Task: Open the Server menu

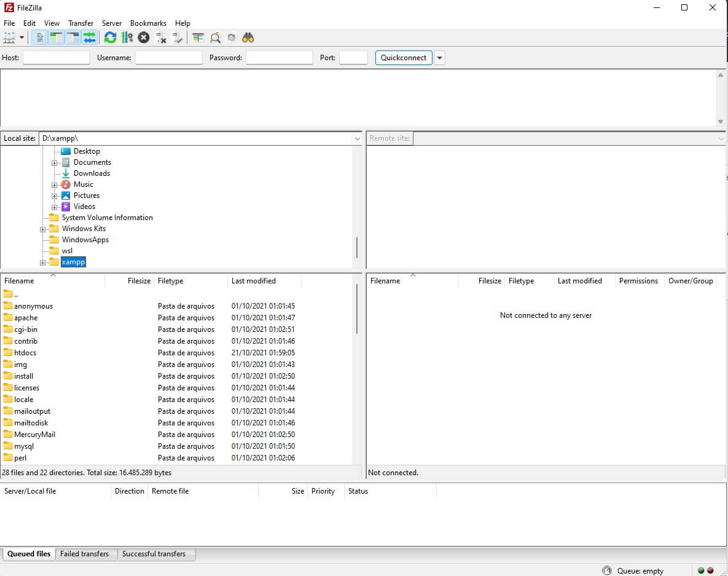Action: 111,23
